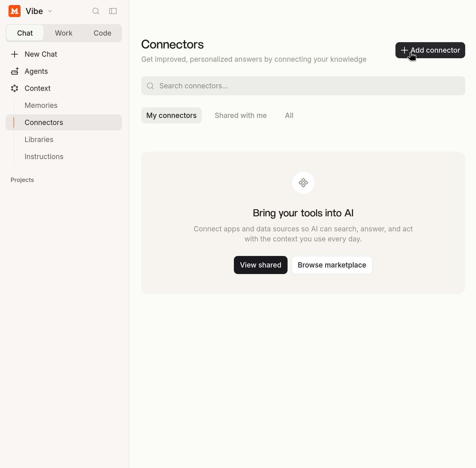Expand the Vibe workspace dropdown chevron
Viewport: 476px width, 468px height.
pos(50,11)
